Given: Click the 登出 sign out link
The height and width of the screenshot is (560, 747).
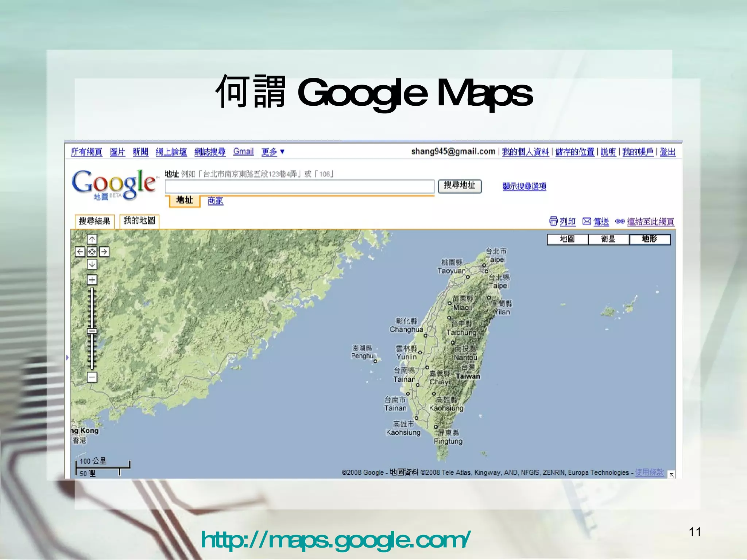Looking at the screenshot, I should tap(667, 152).
